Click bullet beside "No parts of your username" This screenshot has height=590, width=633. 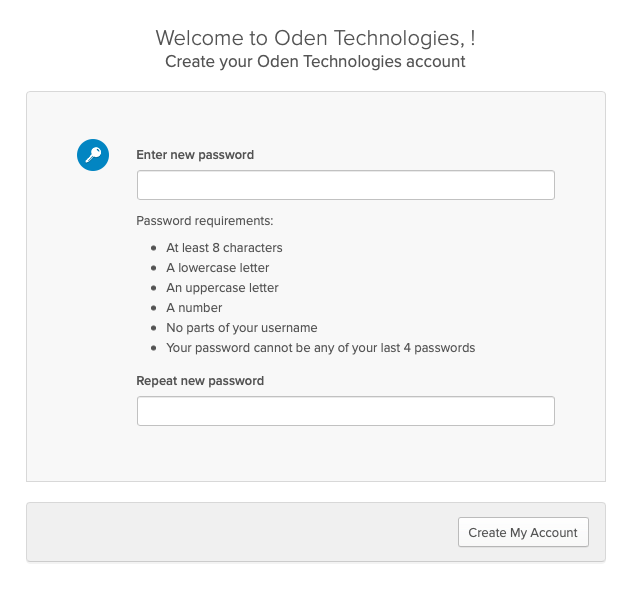(153, 328)
